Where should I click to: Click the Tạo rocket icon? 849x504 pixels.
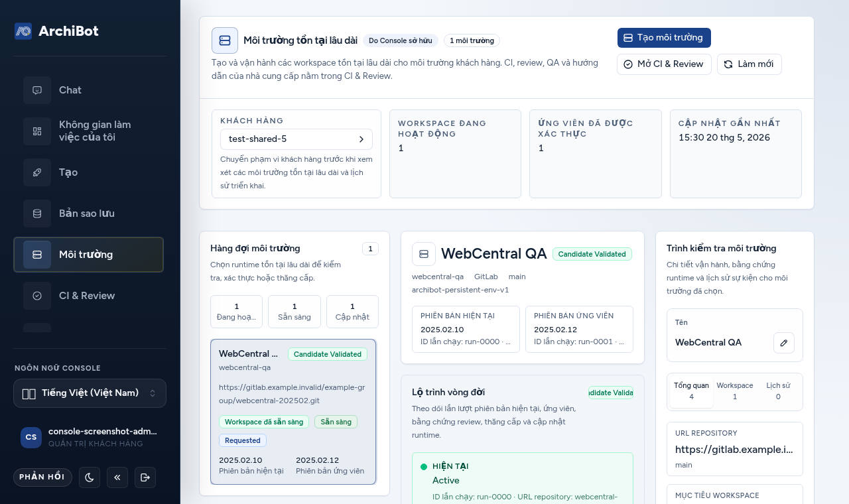tap(37, 172)
